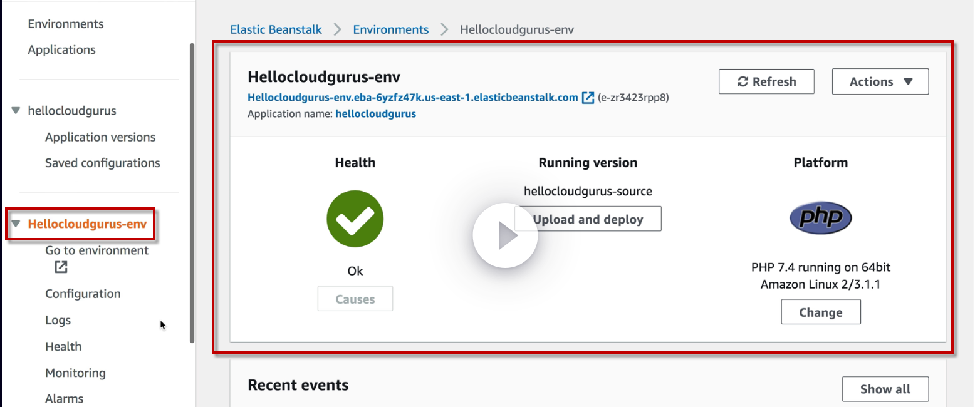Select Hellocloudgurus-env in the sidebar
The width and height of the screenshot is (980, 407).
click(x=87, y=224)
